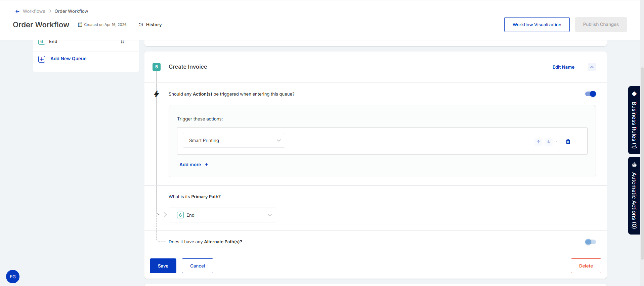The height and width of the screenshot is (286, 644).
Task: Click the FG user avatar
Action: 13,277
